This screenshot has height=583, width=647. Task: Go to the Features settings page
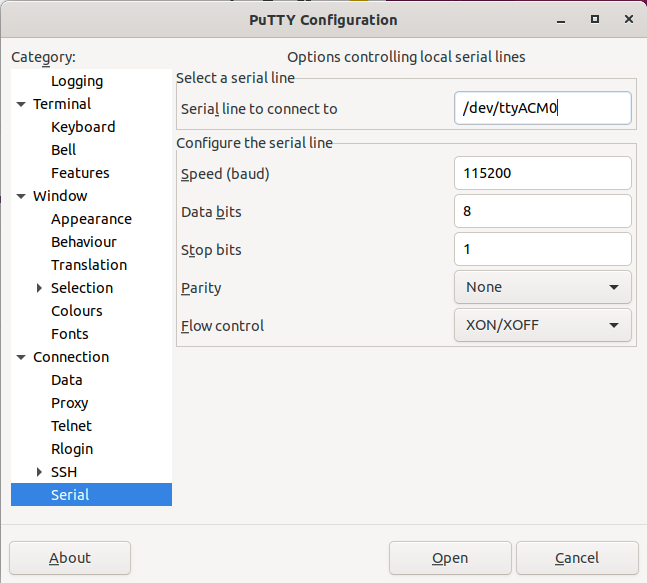pyautogui.click(x=80, y=173)
